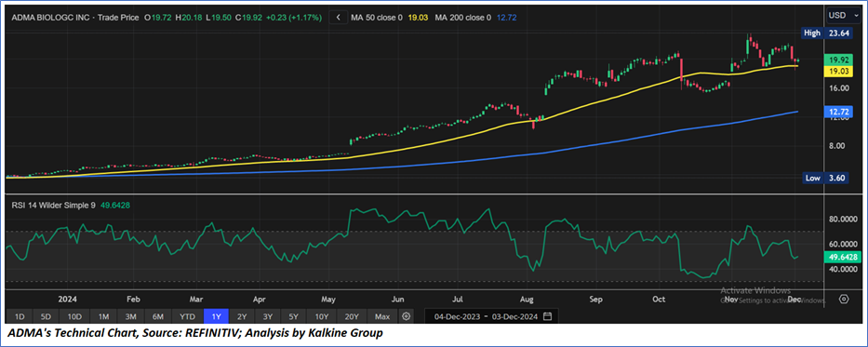Click the MA 50 value 19.03 in legend
The height and width of the screenshot is (347, 868).
click(x=419, y=18)
